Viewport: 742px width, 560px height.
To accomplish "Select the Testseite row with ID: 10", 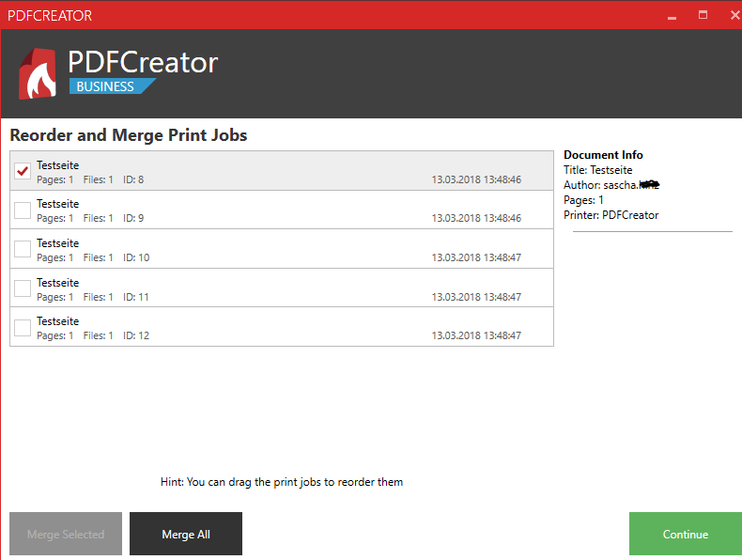I will coord(282,249).
